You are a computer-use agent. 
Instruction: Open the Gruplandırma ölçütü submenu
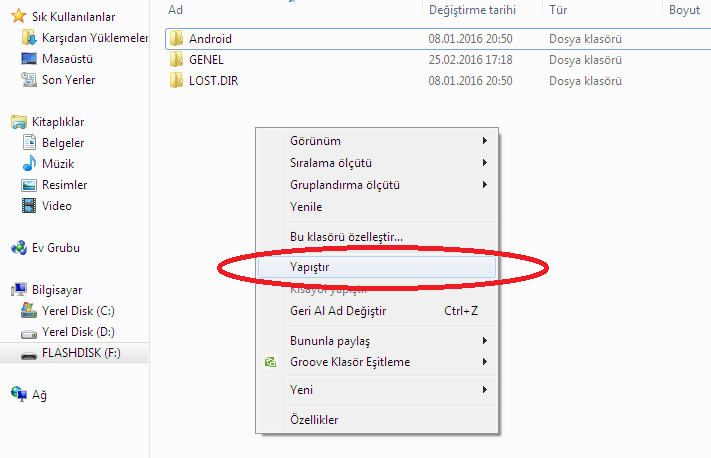point(485,184)
